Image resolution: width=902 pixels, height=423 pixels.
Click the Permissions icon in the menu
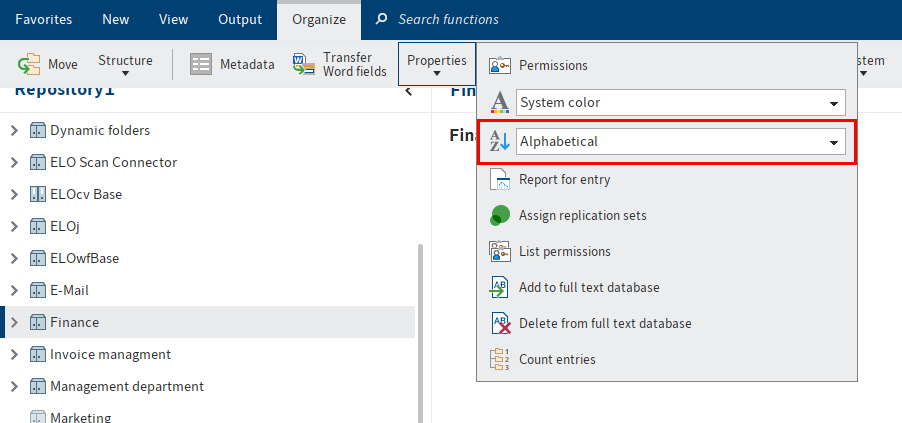(500, 66)
